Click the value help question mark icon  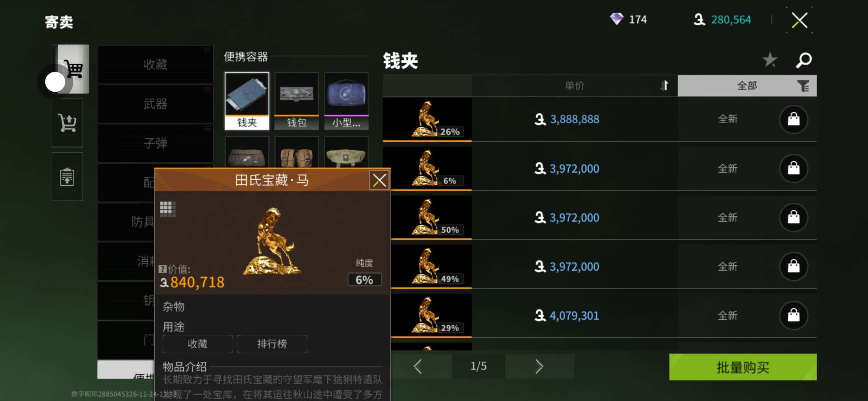(162, 269)
